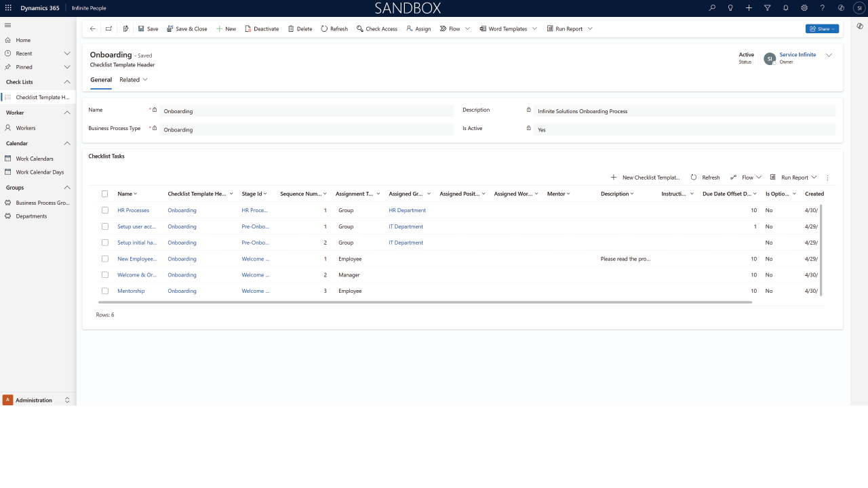This screenshot has height=488, width=868.
Task: Open the Settings gear icon
Action: [804, 8]
